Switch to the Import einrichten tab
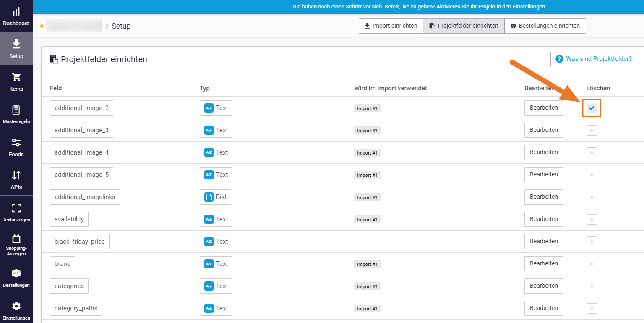Viewport: 644px width, 323px height. (x=391, y=26)
